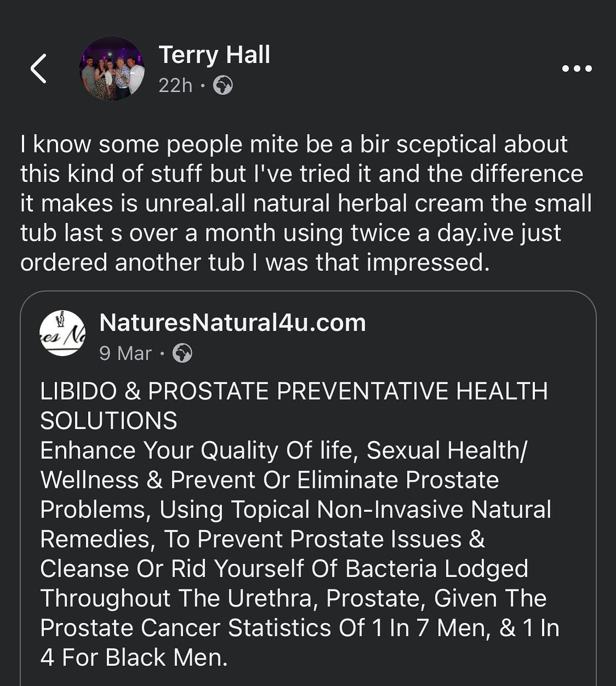Click the line "4 For Black Men."
Screen dimensions: 616x686
134,658
